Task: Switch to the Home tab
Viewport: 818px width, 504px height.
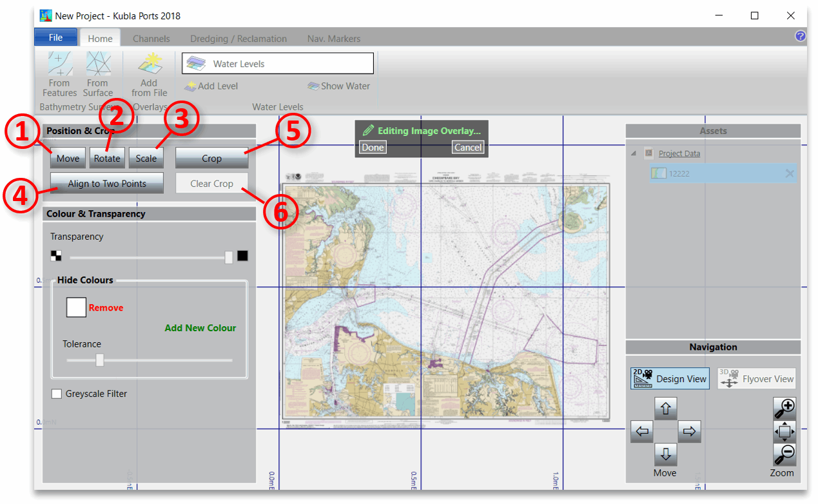Action: point(101,39)
